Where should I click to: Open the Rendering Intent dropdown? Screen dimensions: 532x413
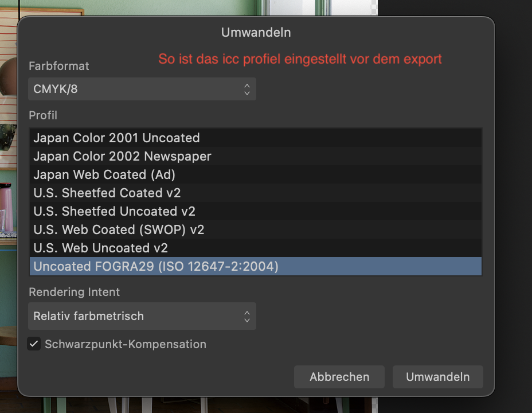(x=142, y=316)
